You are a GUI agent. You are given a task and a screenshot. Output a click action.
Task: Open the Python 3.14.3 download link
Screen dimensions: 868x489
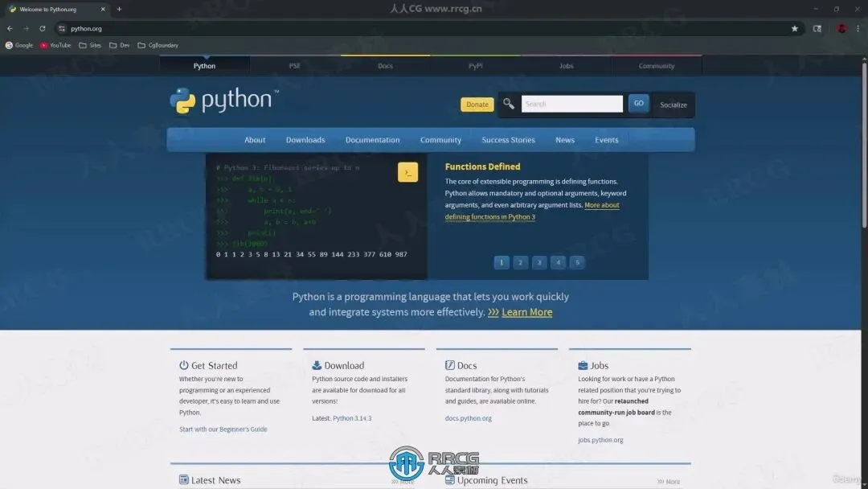pyautogui.click(x=352, y=418)
